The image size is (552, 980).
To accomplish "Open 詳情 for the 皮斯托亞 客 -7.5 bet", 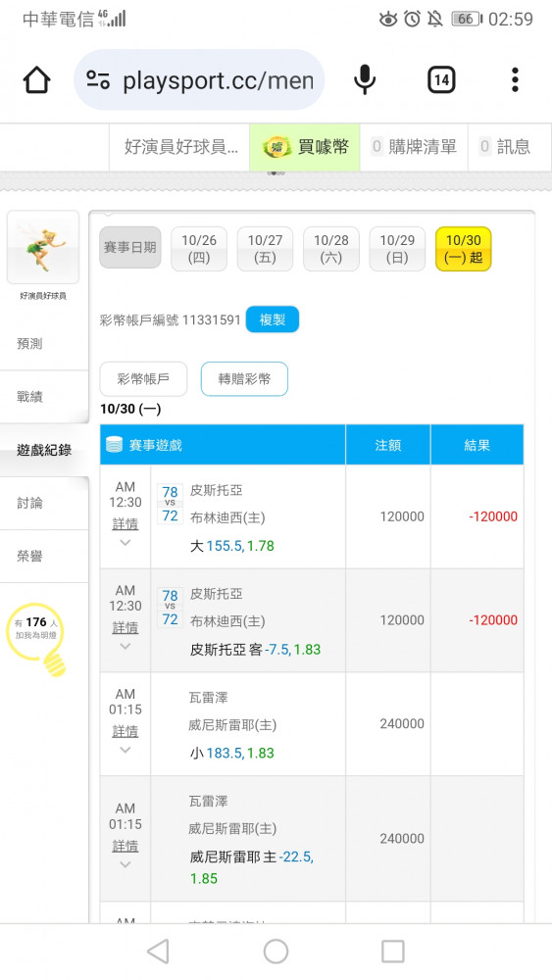I will click(125, 628).
